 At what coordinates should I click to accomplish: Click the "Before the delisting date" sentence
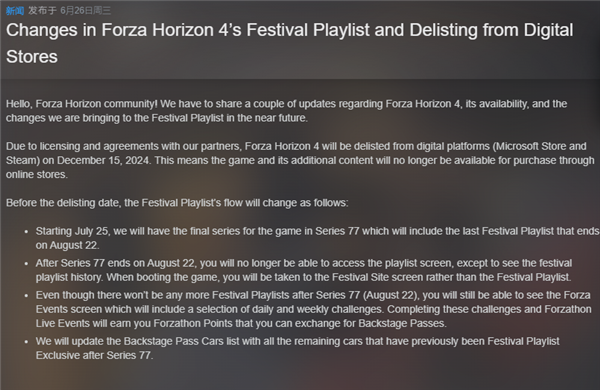[x=177, y=203]
